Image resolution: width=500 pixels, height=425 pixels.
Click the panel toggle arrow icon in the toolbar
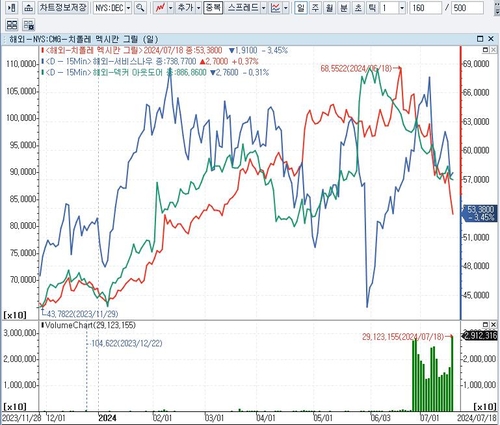click(12, 8)
